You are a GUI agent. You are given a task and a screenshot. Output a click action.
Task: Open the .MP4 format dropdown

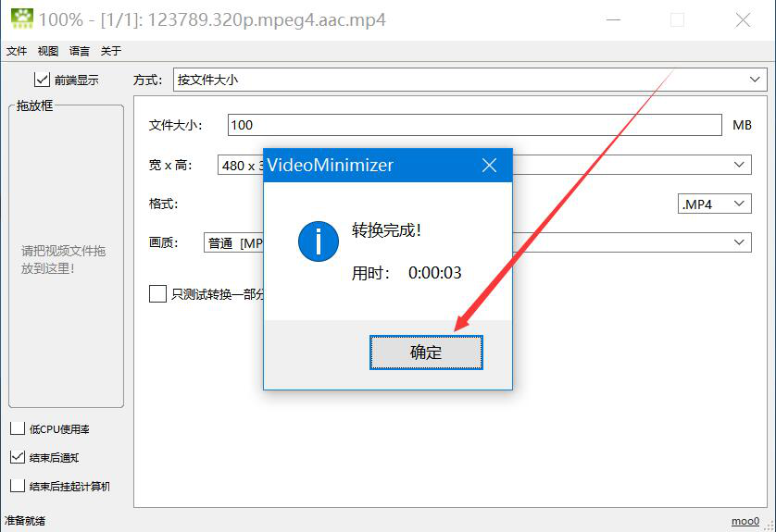715,204
